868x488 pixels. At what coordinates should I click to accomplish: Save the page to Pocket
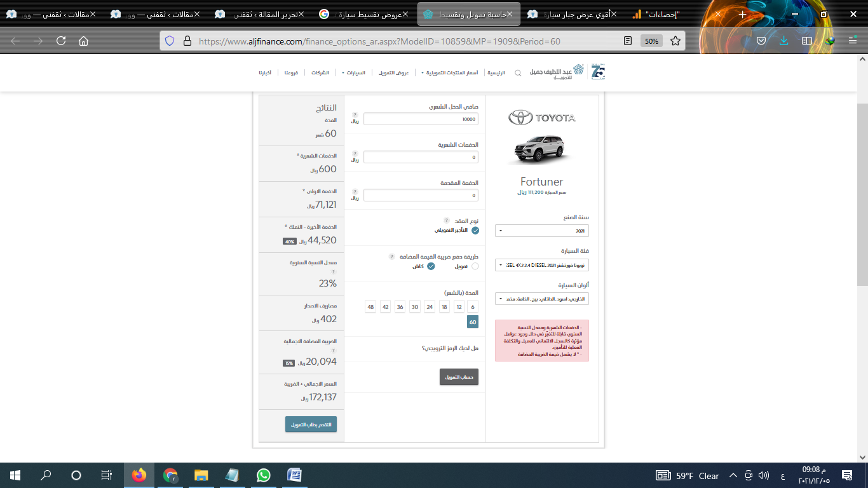pyautogui.click(x=761, y=41)
